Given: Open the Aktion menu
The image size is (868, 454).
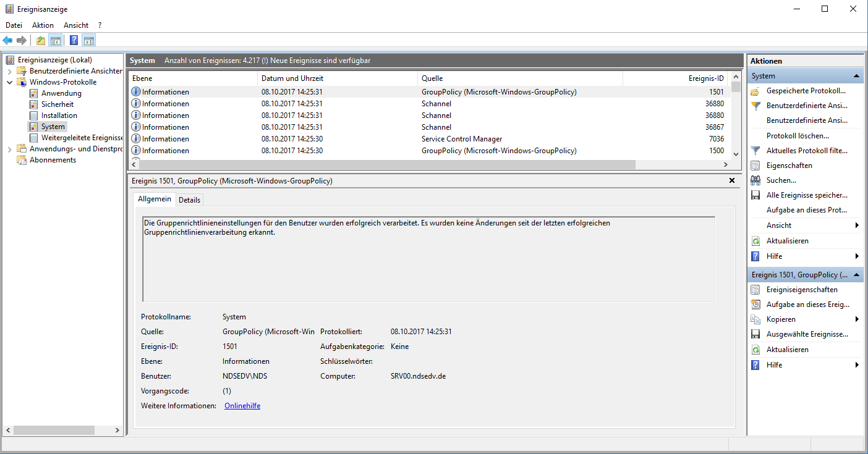Looking at the screenshot, I should [43, 25].
